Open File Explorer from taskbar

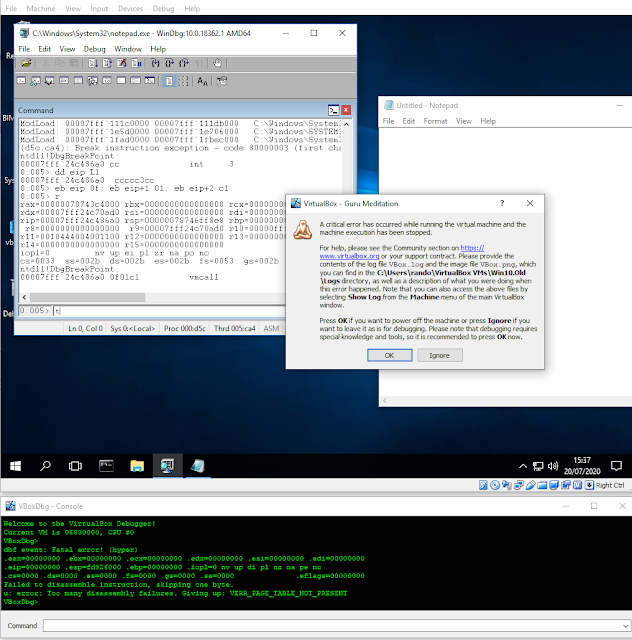pyautogui.click(x=137, y=466)
